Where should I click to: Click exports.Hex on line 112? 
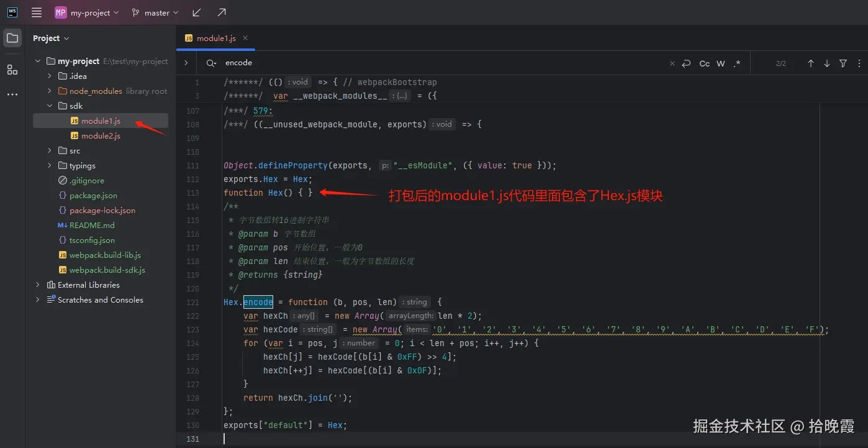(x=251, y=179)
